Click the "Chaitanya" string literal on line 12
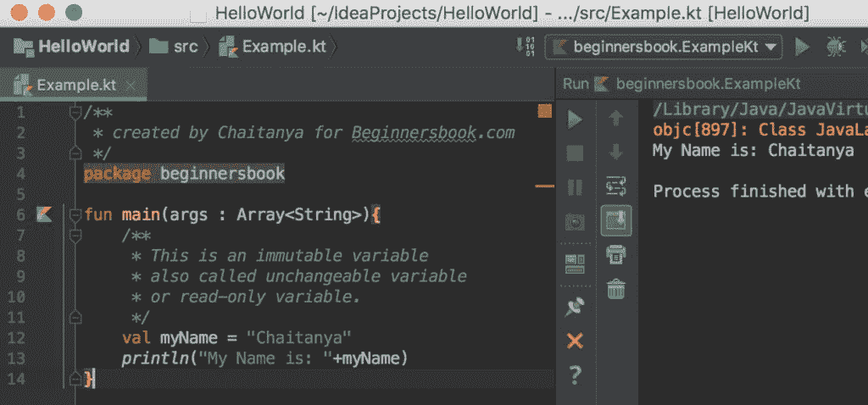868x405 pixels. coord(299,337)
